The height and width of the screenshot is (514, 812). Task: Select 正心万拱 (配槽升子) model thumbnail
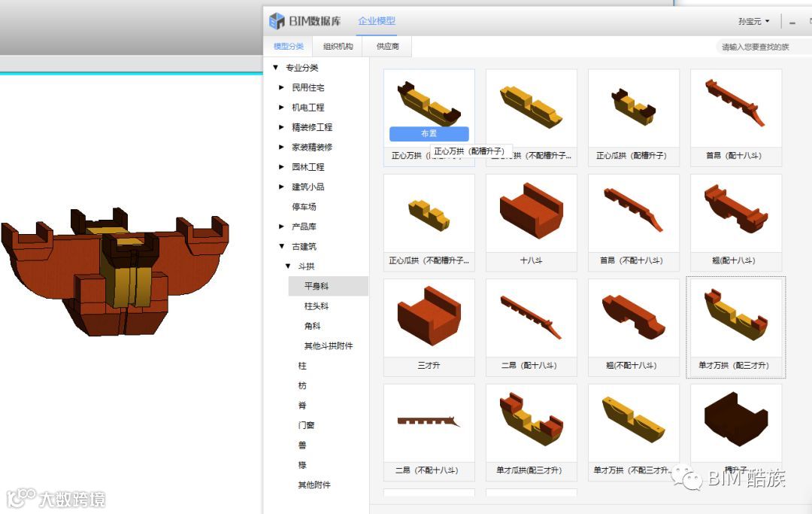429,108
